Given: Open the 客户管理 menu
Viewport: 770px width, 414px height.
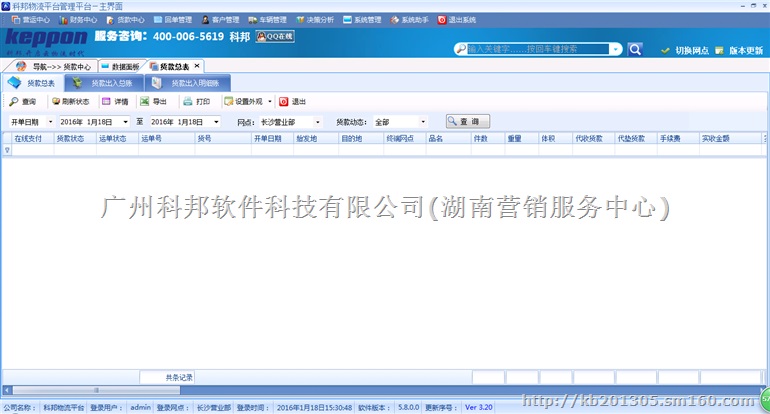Looking at the screenshot, I should (x=220, y=20).
